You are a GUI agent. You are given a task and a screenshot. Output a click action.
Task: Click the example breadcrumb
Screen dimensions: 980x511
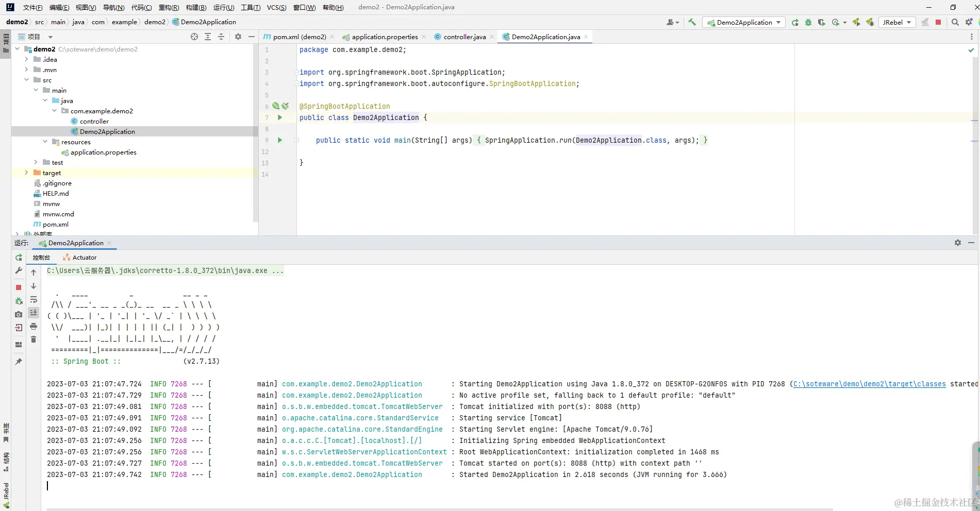124,22
